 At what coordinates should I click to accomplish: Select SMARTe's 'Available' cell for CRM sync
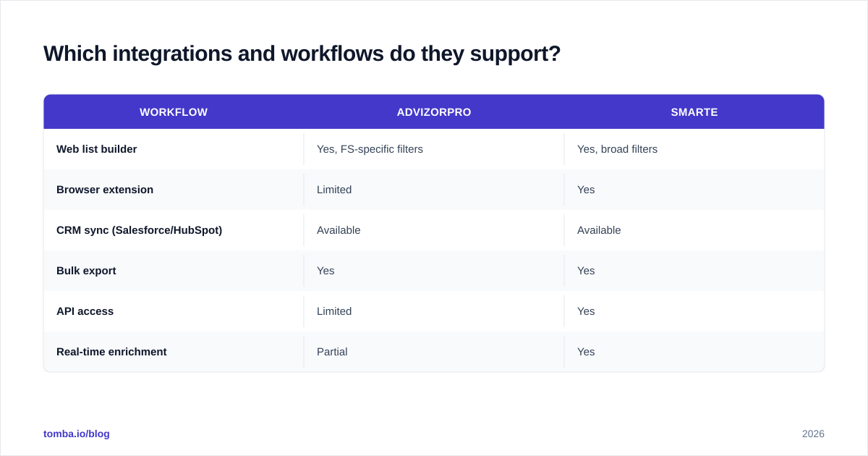click(x=694, y=230)
